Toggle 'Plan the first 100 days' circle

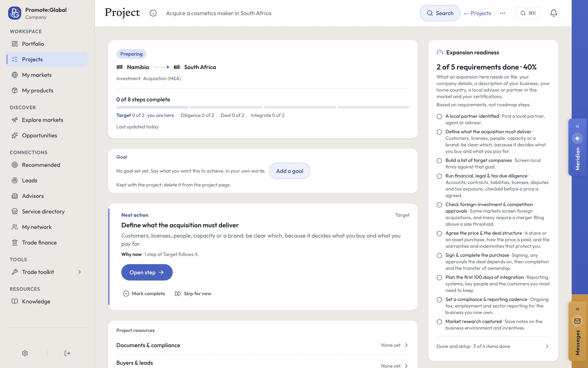439,278
